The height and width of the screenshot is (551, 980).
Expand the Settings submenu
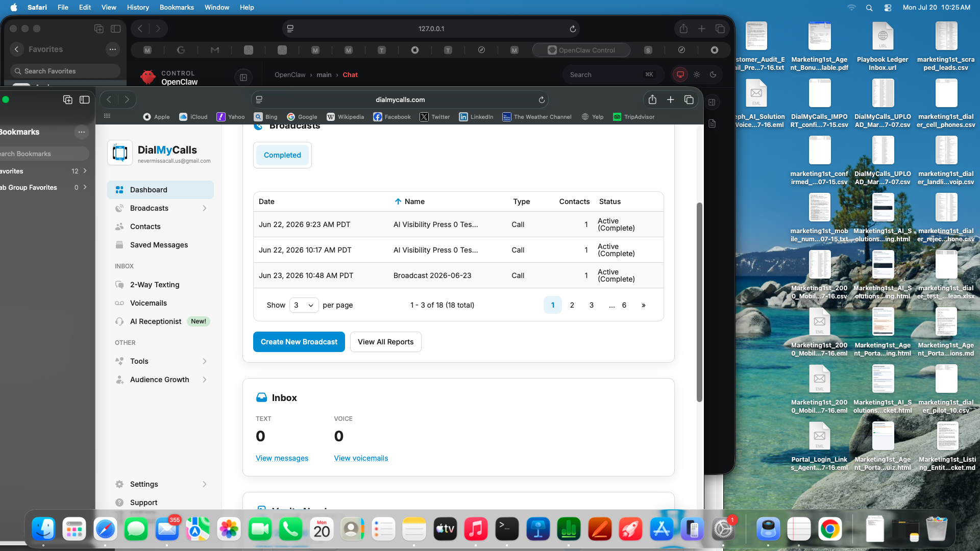coord(205,484)
